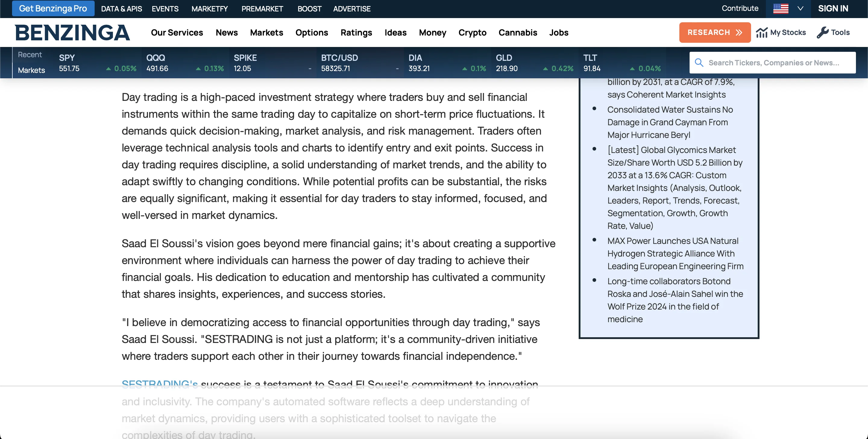Click the GLD green up-arrow indicator
Viewport: 868px width, 439px height.
546,69
